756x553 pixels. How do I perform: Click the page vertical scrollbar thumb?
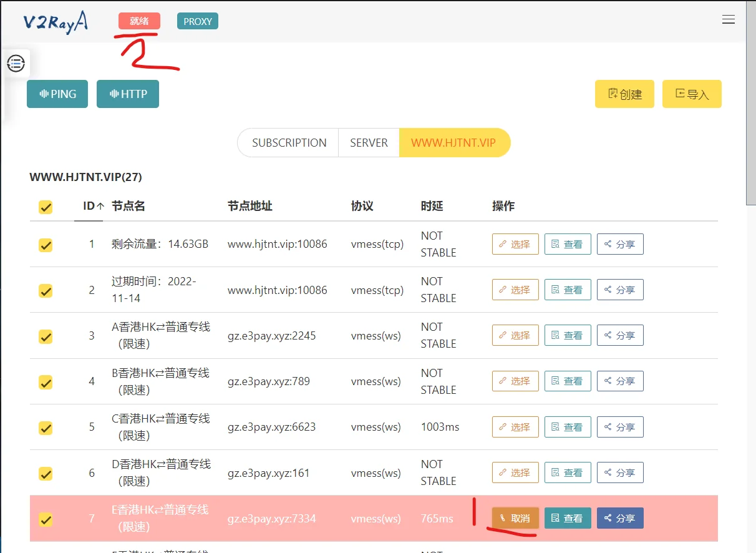tap(751, 103)
